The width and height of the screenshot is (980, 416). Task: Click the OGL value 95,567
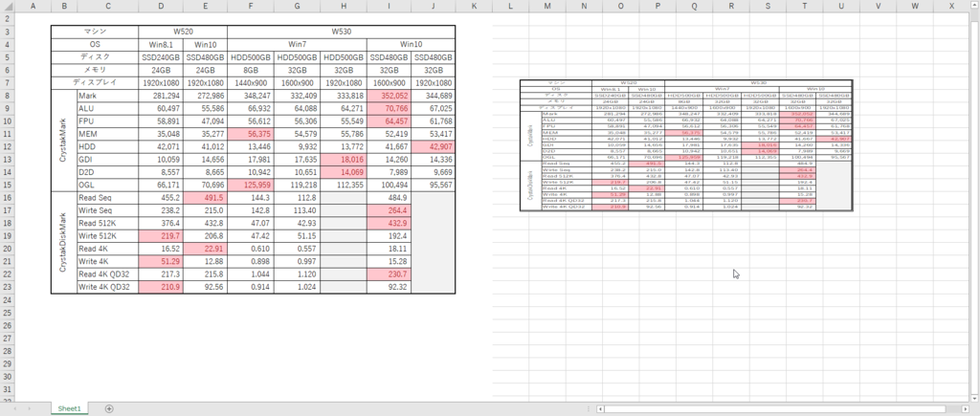(x=434, y=186)
